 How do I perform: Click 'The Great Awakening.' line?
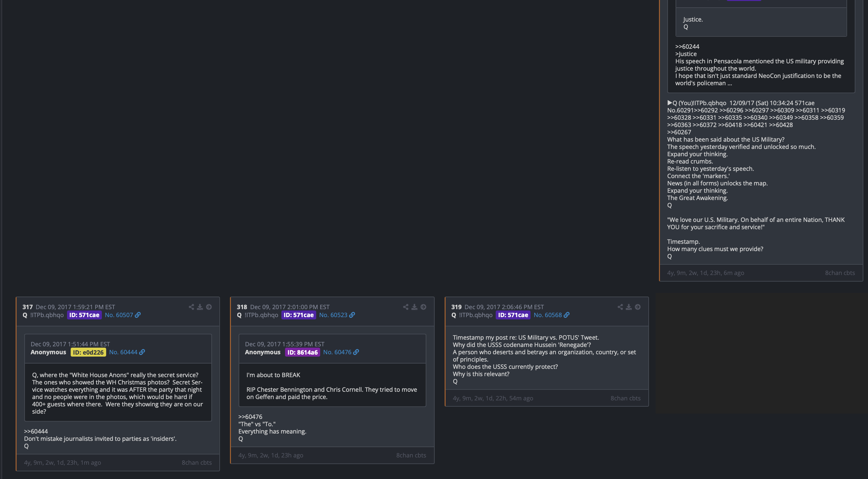[697, 198]
